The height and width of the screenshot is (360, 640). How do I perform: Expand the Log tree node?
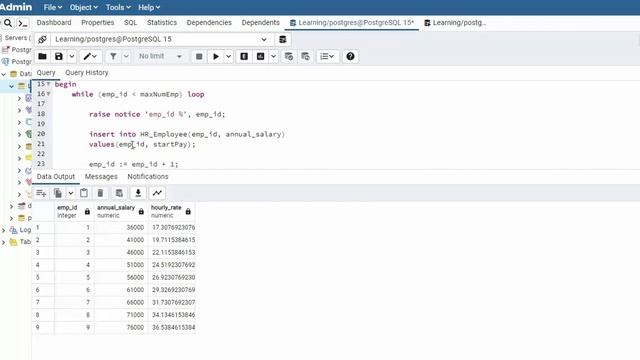[x=4, y=230]
